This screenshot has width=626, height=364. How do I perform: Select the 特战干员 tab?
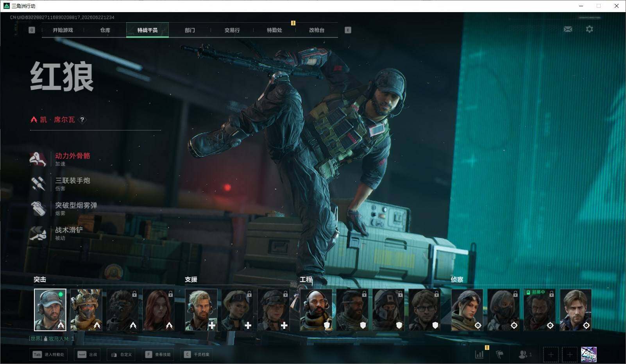pyautogui.click(x=147, y=30)
